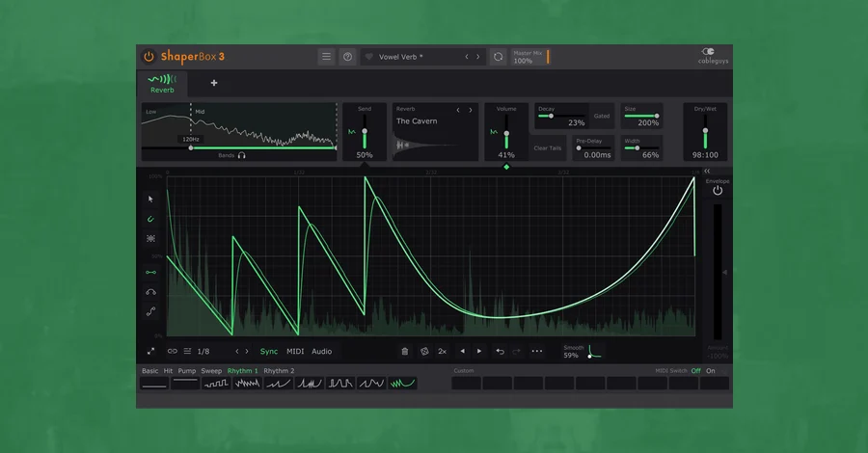Open the hamburger main menu
Viewport: 868px width, 453px height.
[x=326, y=57]
